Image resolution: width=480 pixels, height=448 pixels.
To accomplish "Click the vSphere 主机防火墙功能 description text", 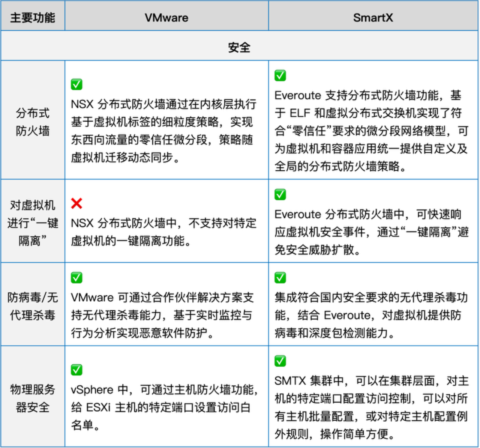I will click(163, 407).
